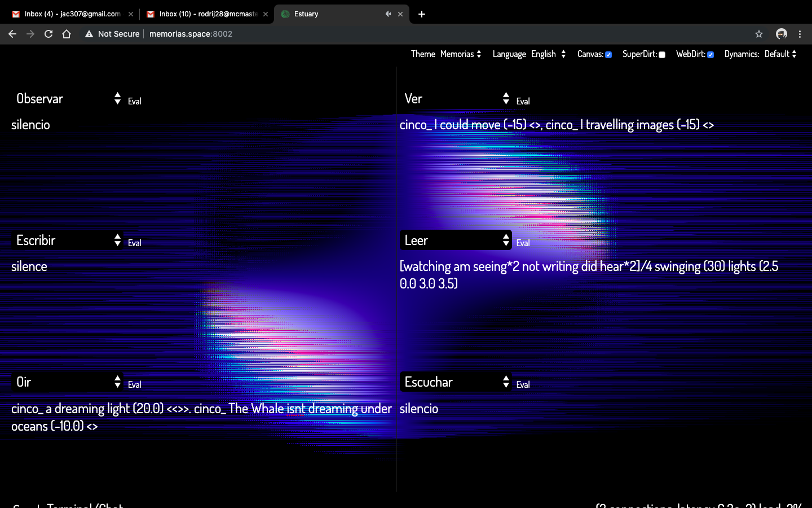The width and height of the screenshot is (812, 508).
Task: Open the browser home page
Action: click(67, 34)
